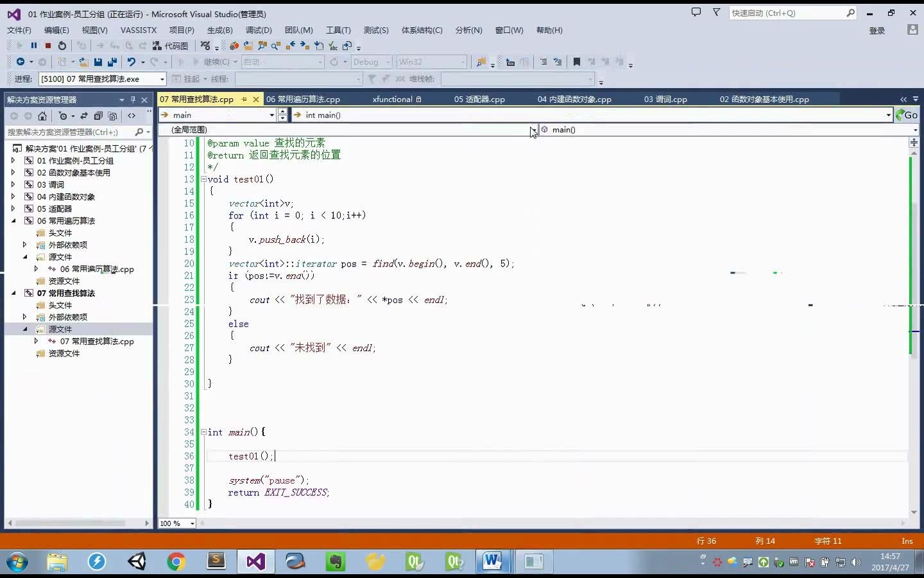Open Microsoft Word from the taskbar

coord(493,562)
